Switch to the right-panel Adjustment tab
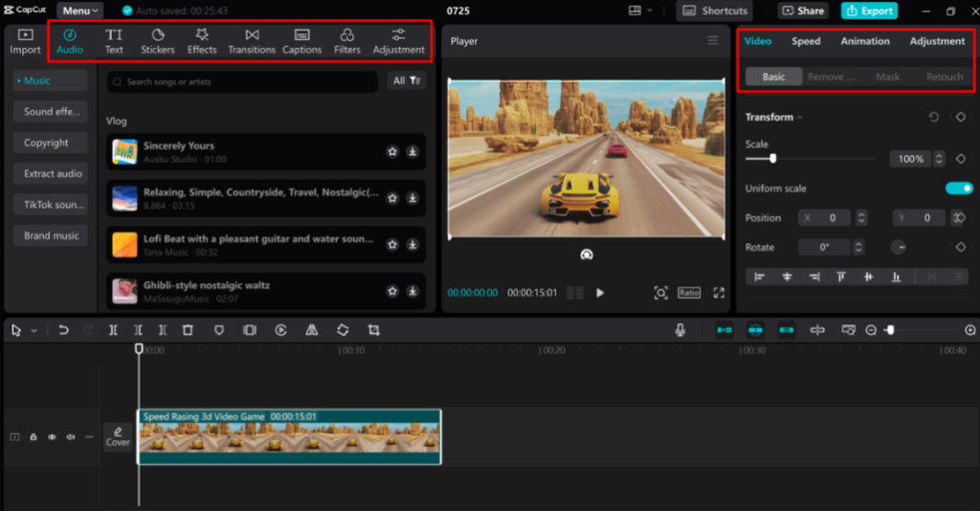Screen dimensions: 980x511 click(x=937, y=41)
